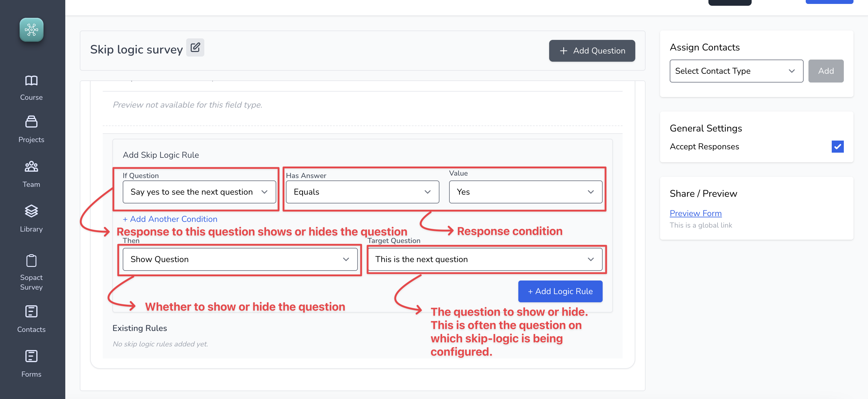This screenshot has width=868, height=399.
Task: Open the Select Contact Type dropdown
Action: [736, 71]
